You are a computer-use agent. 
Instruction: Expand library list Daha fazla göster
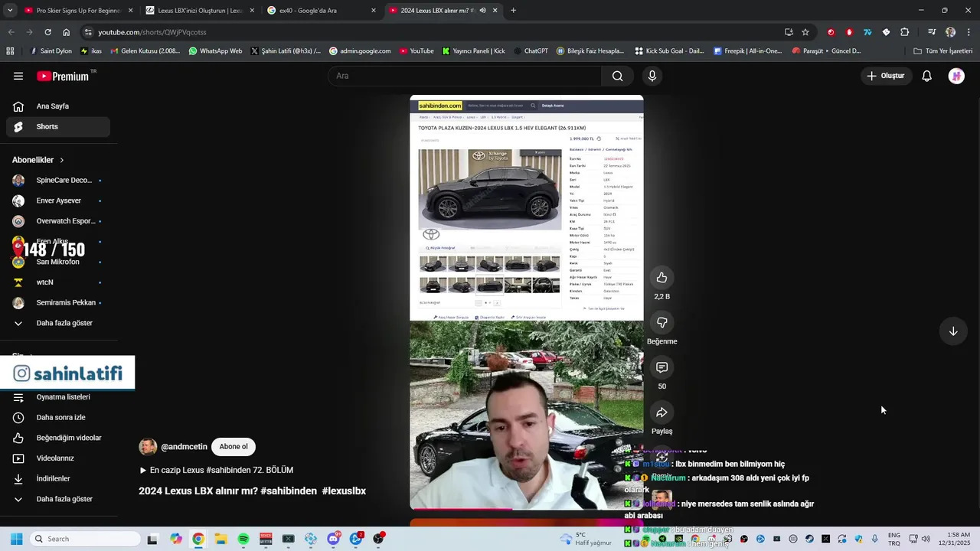pos(58,499)
